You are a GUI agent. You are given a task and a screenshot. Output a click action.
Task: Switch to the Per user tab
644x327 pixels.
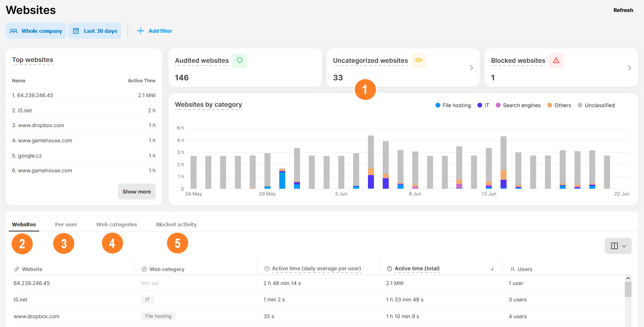66,224
